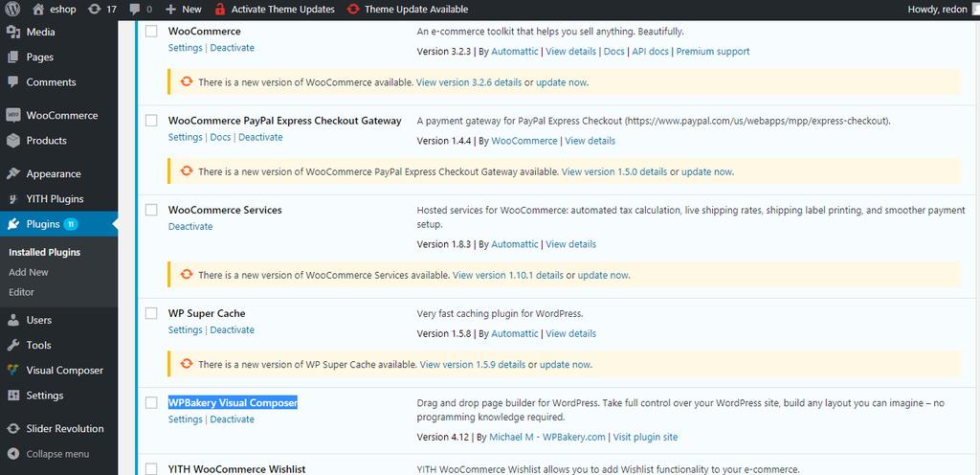Click update now for WooCommerce
The image size is (980, 475).
click(x=561, y=81)
